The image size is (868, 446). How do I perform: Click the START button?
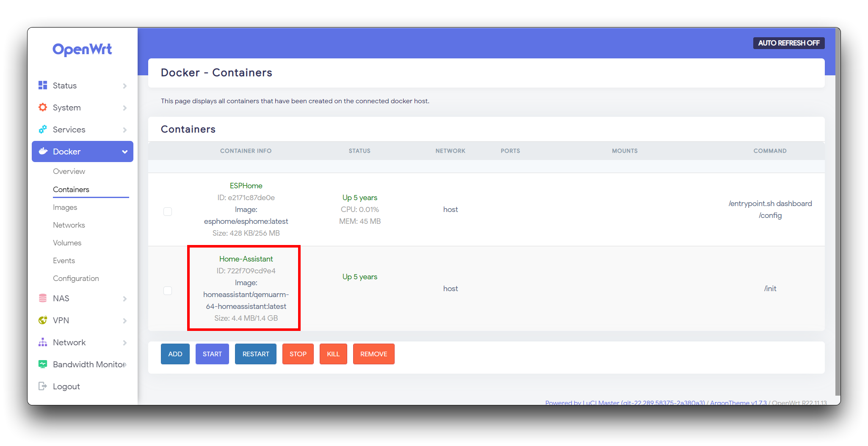212,354
